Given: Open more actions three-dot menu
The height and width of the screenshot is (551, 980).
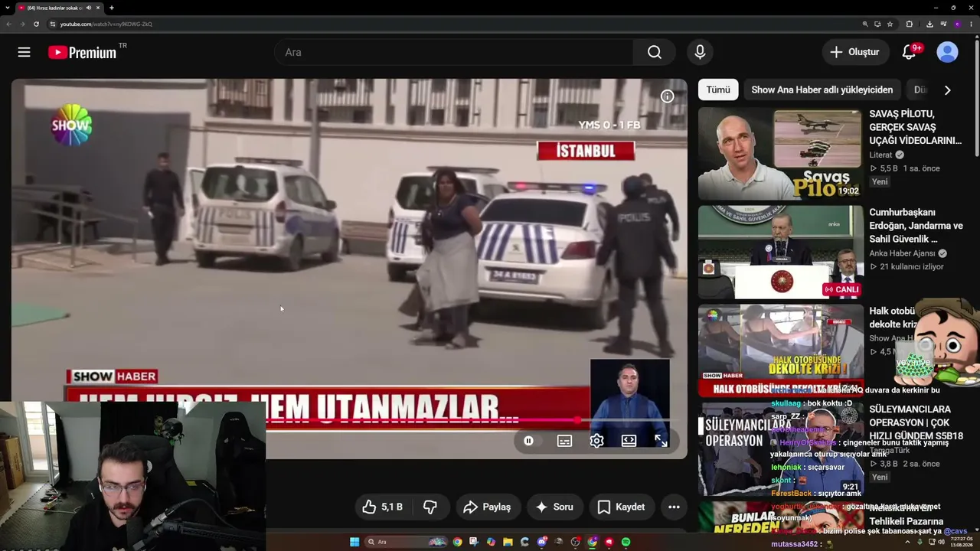Looking at the screenshot, I should [674, 507].
